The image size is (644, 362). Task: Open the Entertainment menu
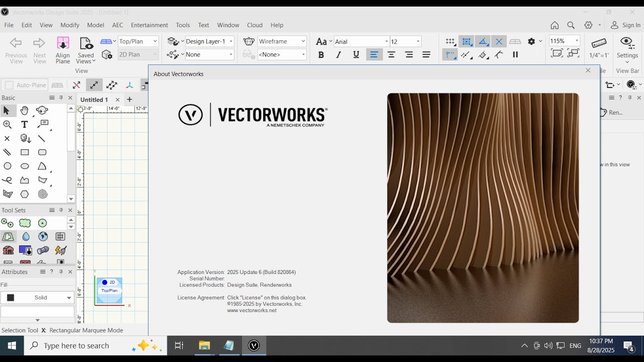(149, 25)
